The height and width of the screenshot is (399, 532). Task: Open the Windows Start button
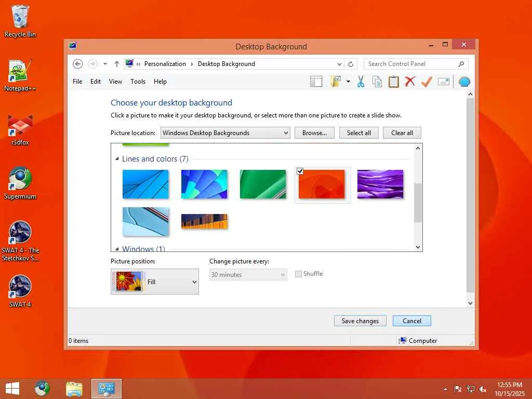point(12,389)
